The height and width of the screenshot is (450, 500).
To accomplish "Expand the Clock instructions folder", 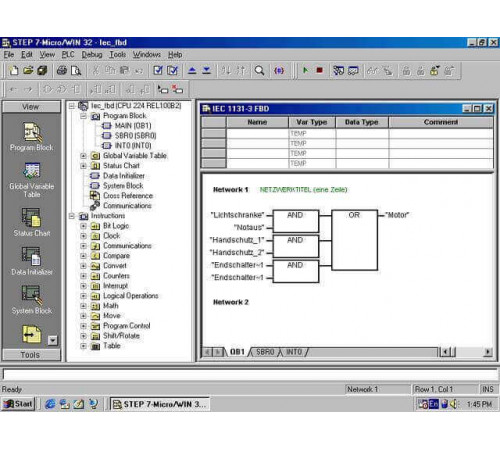I will coord(84,236).
